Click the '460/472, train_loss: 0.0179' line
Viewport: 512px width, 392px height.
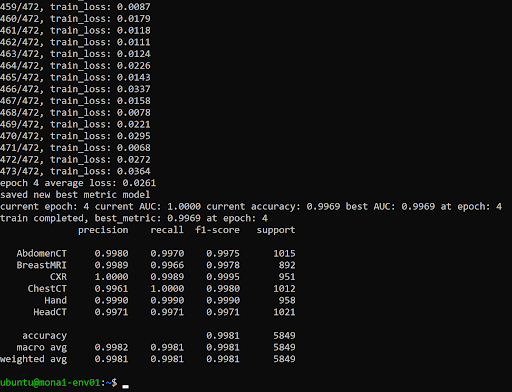[75, 19]
